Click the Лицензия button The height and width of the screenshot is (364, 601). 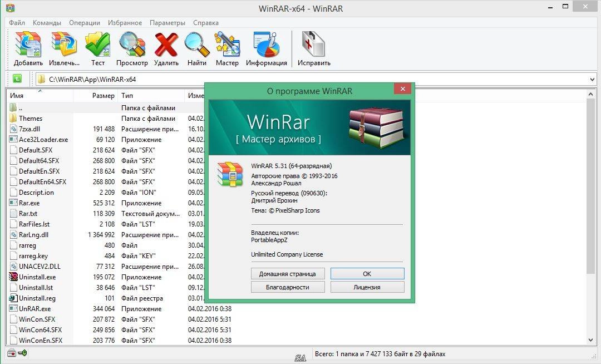(367, 287)
